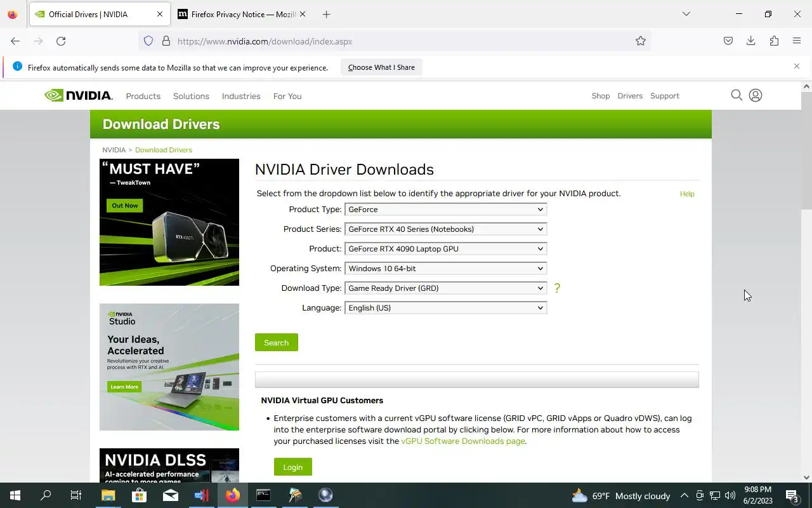Open Mail app from the taskbar

pos(170,495)
